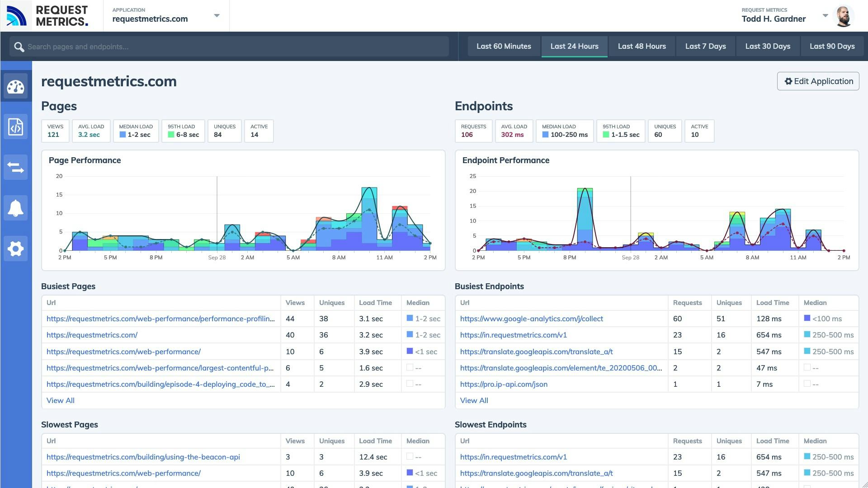868x488 pixels.
Task: Click the gear icon inside Edit Application
Action: [x=789, y=81]
